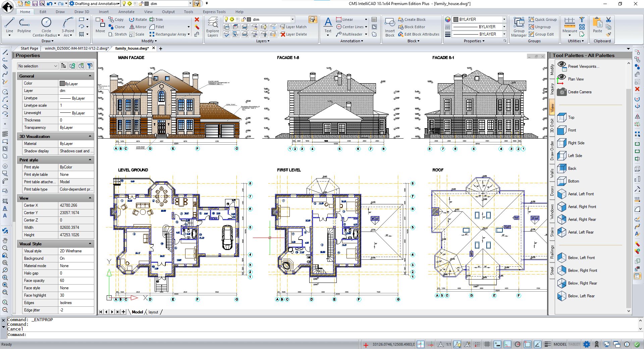This screenshot has height=349, width=644.
Task: Open the No selection dropdown
Action: tap(38, 66)
